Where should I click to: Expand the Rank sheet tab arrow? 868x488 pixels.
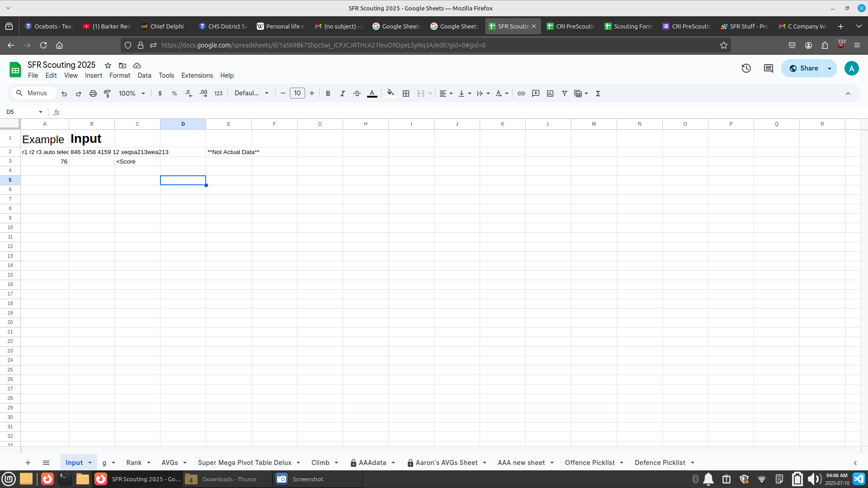tap(149, 463)
